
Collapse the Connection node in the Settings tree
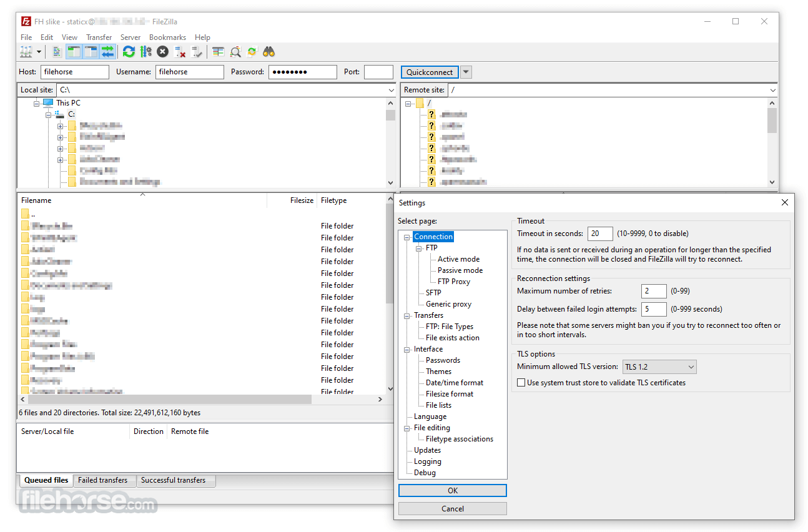click(407, 237)
